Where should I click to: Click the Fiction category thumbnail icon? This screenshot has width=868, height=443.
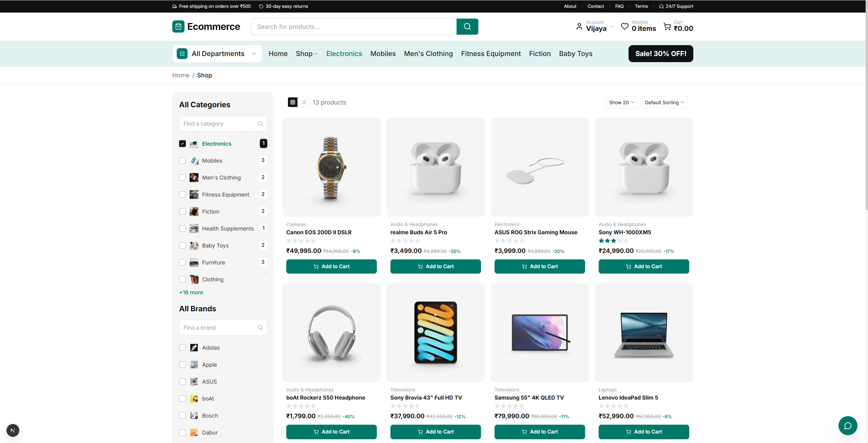(x=194, y=211)
